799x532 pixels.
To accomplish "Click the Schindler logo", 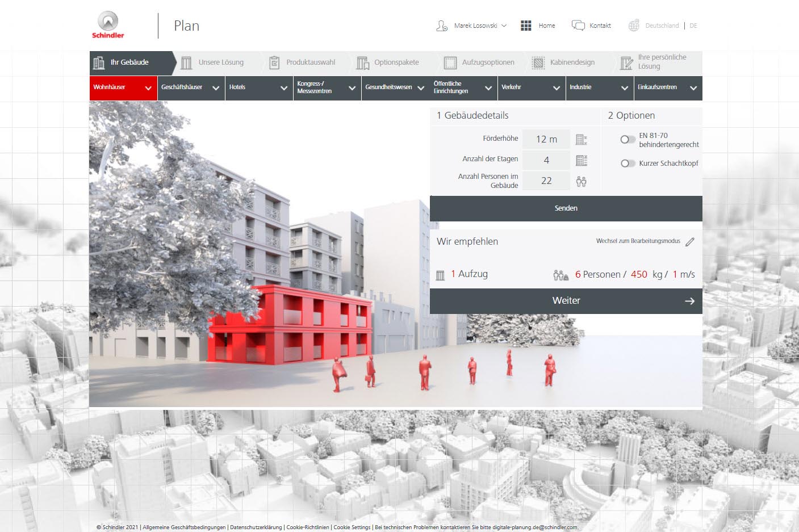I will (108, 26).
